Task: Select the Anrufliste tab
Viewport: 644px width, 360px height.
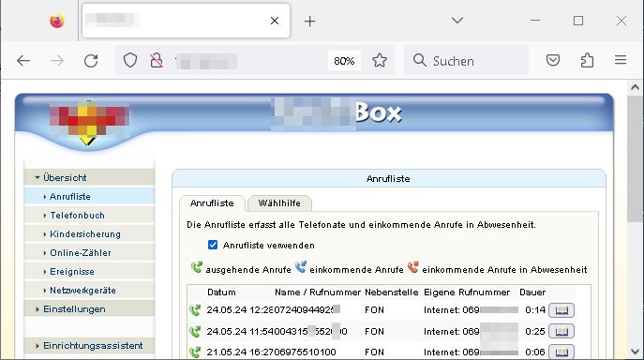Action: (x=212, y=203)
